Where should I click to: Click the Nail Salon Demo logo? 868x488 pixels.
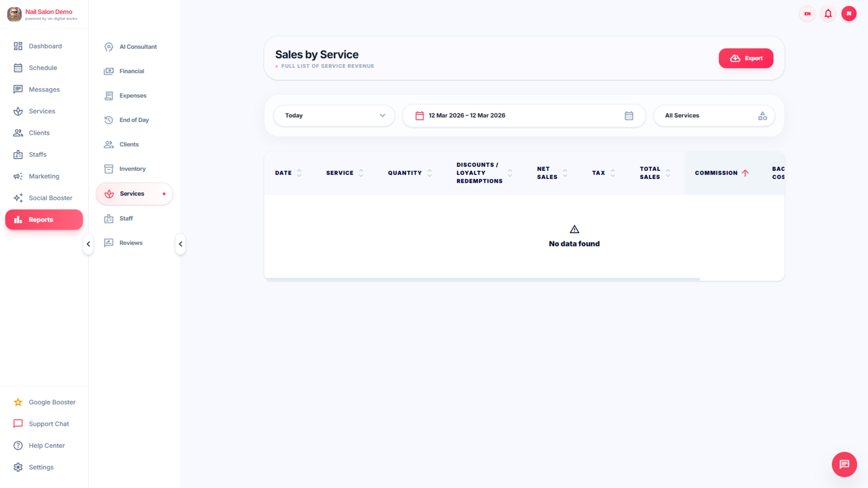pos(14,14)
